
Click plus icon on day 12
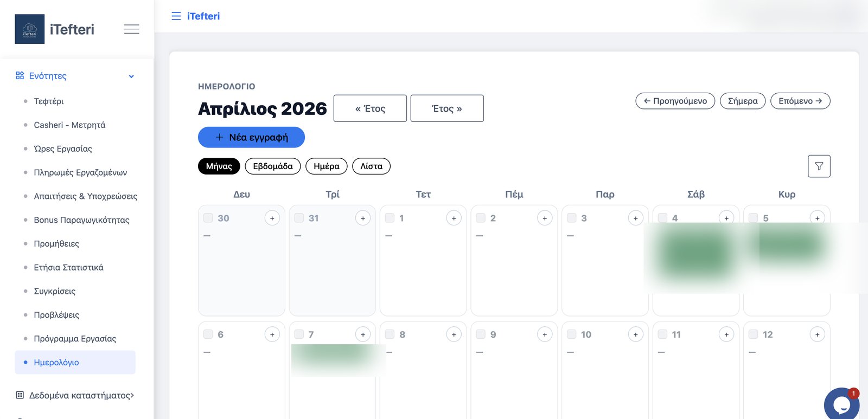818,334
